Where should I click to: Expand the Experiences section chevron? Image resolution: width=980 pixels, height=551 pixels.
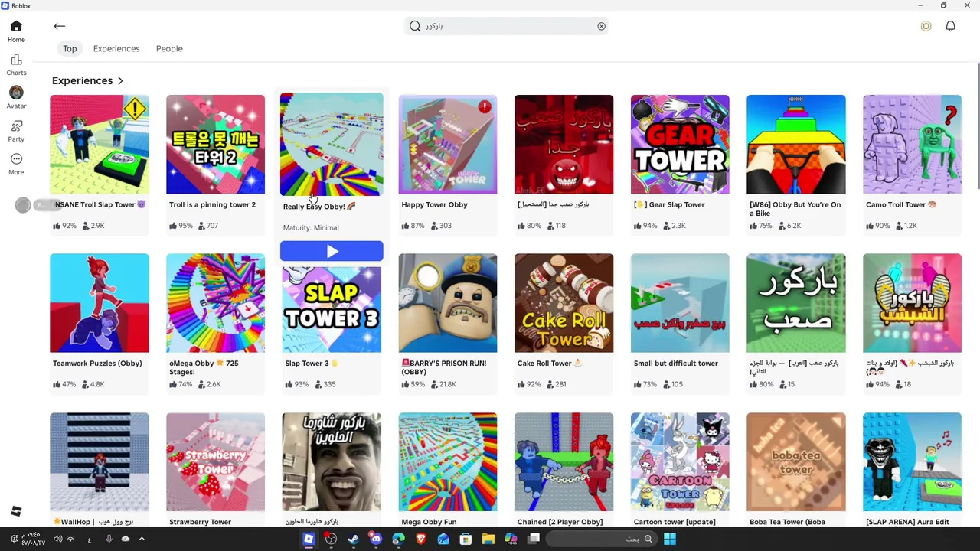pos(120,80)
